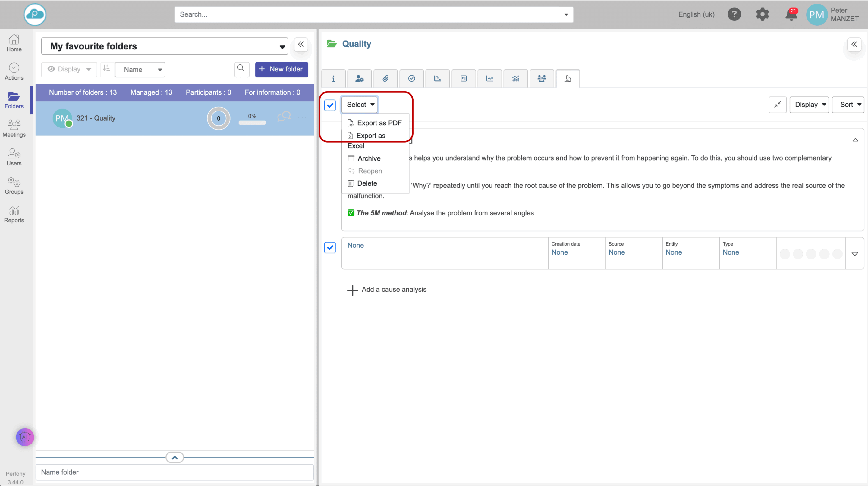This screenshot has width=868, height=486.
Task: Create a folder with New folder button
Action: tap(281, 69)
